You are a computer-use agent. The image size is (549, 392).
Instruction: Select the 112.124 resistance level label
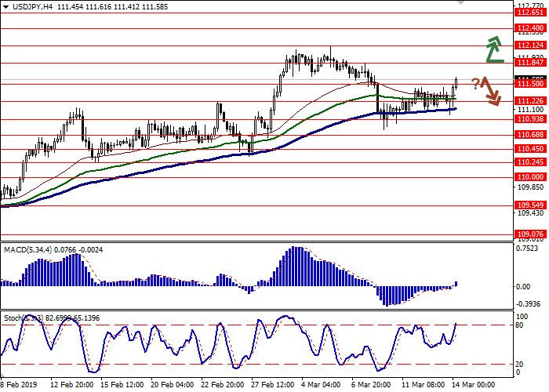pos(531,46)
